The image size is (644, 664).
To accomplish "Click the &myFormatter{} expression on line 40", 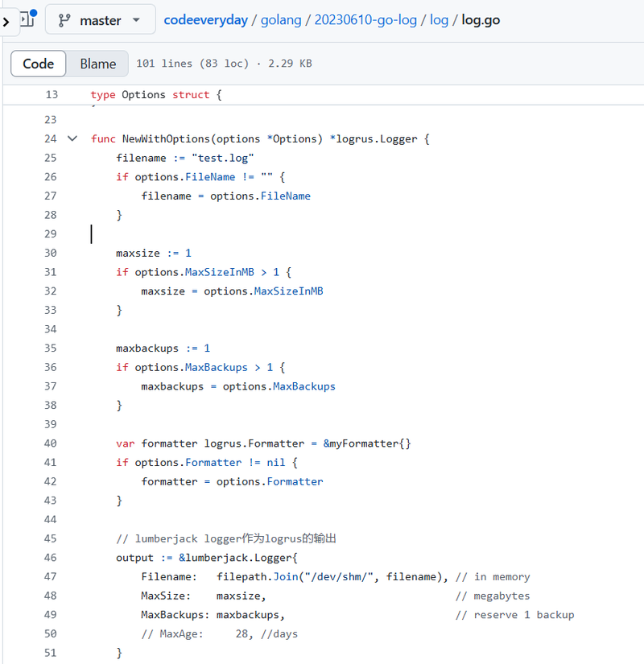I will [x=367, y=443].
